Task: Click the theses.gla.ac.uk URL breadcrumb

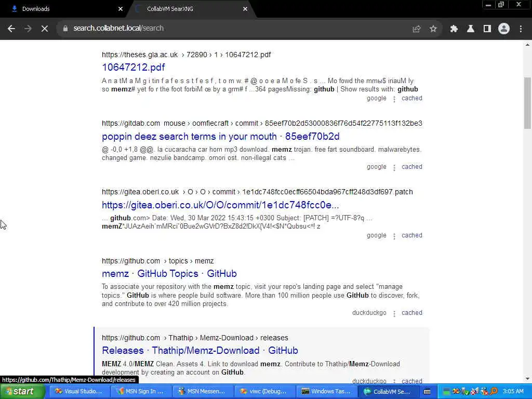Action: [187, 55]
